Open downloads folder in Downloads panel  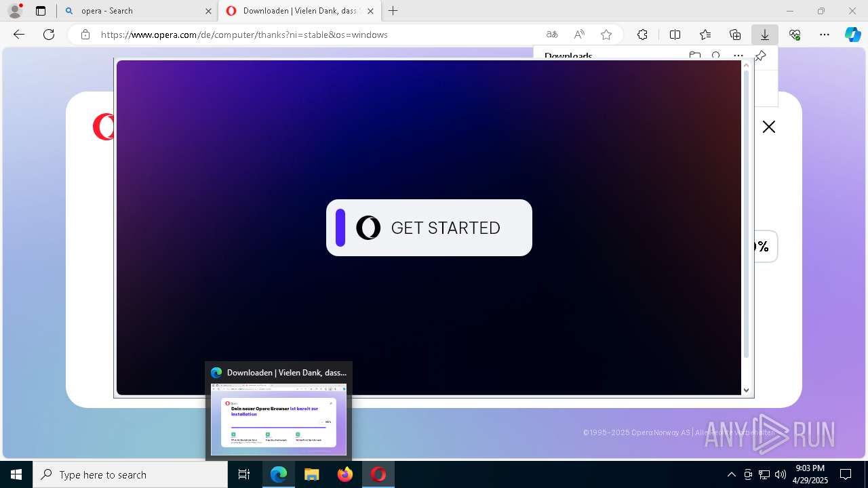coord(694,56)
